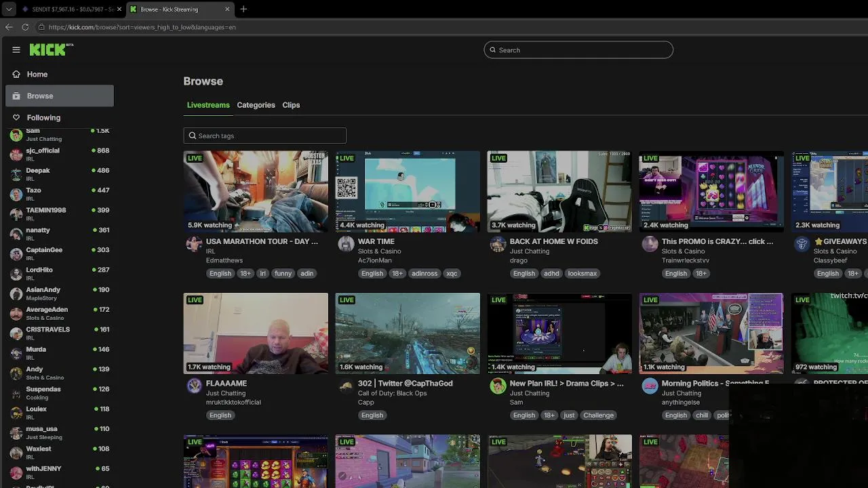Open BACK AT HOME W FOIDS thumbnail

(559, 191)
